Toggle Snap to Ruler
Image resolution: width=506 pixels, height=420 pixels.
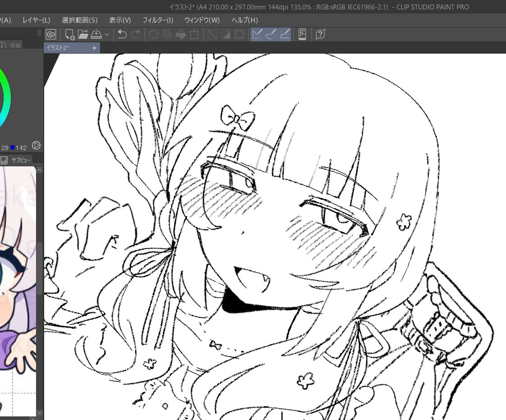point(257,34)
